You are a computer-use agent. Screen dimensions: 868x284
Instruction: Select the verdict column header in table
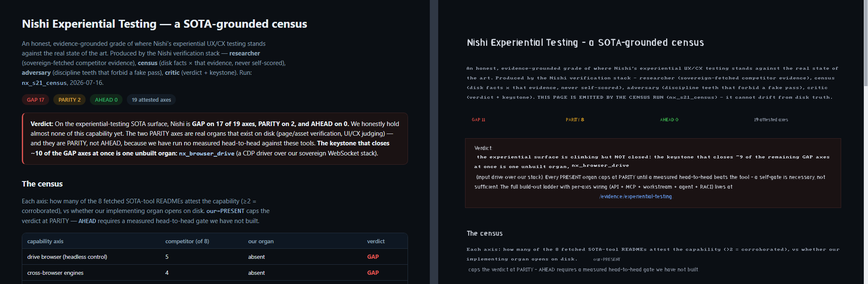tap(376, 241)
